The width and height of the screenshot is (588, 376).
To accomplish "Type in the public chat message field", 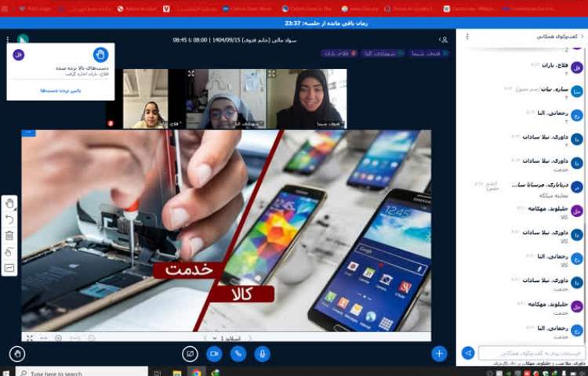I will [x=530, y=353].
